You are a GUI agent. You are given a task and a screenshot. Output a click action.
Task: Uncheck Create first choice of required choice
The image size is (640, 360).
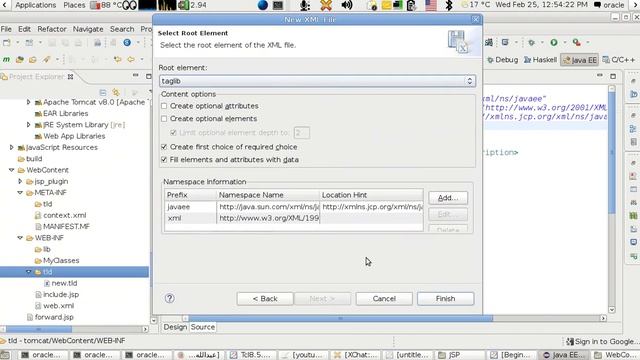[x=164, y=147]
